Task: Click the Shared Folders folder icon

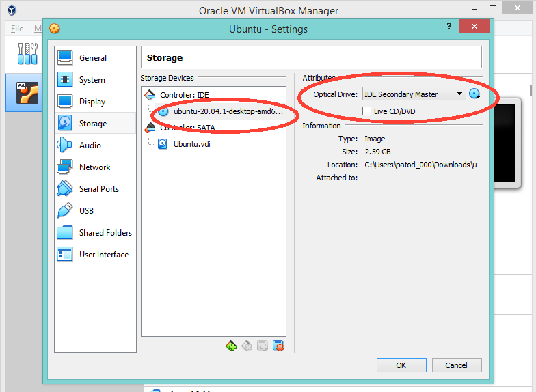Action: [64, 232]
